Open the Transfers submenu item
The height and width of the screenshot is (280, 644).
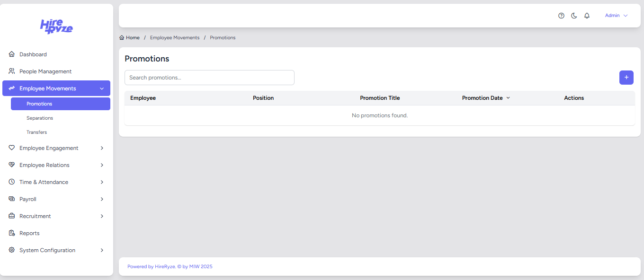pos(36,132)
